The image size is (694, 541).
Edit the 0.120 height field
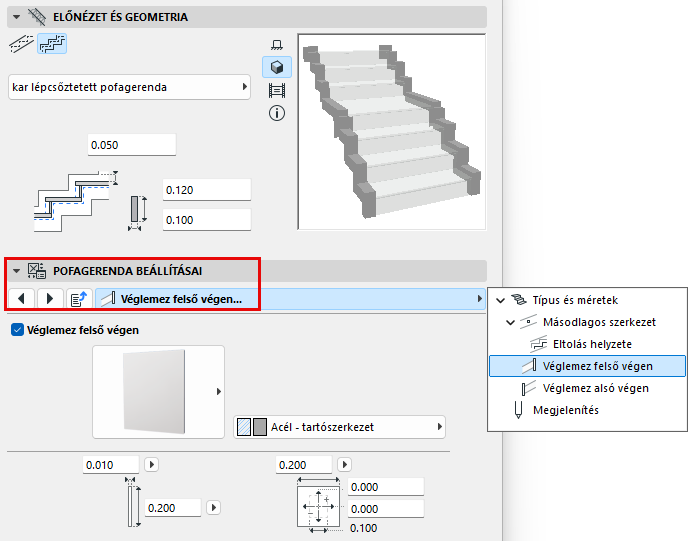pos(207,190)
